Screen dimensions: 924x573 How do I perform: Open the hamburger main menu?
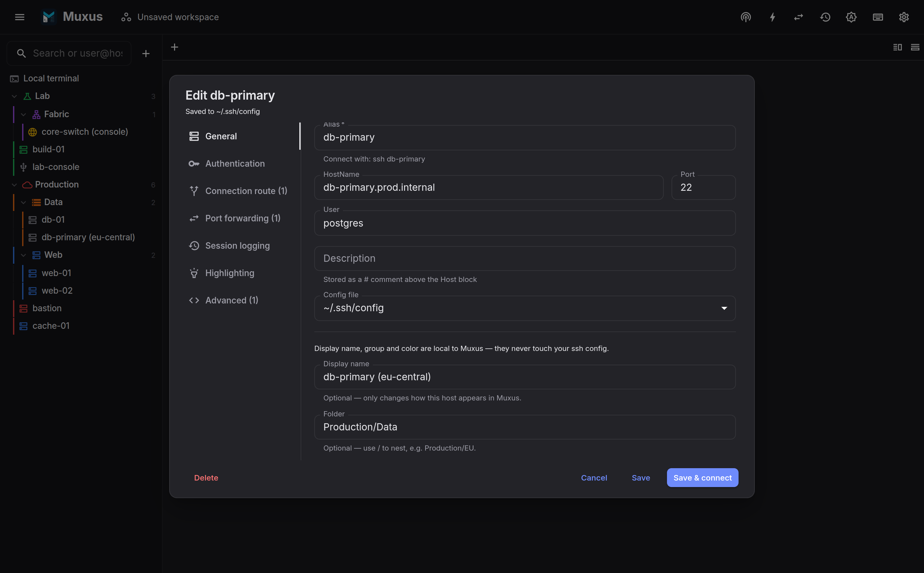coord(20,17)
